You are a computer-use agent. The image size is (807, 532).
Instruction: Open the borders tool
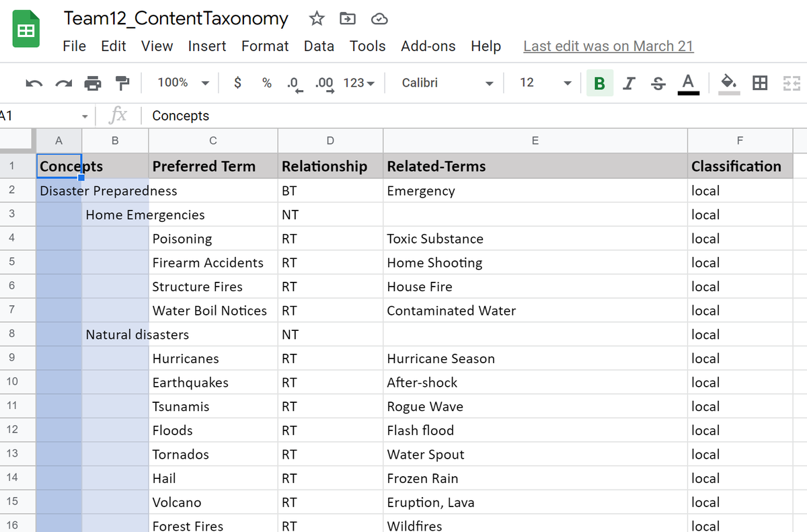coord(760,83)
